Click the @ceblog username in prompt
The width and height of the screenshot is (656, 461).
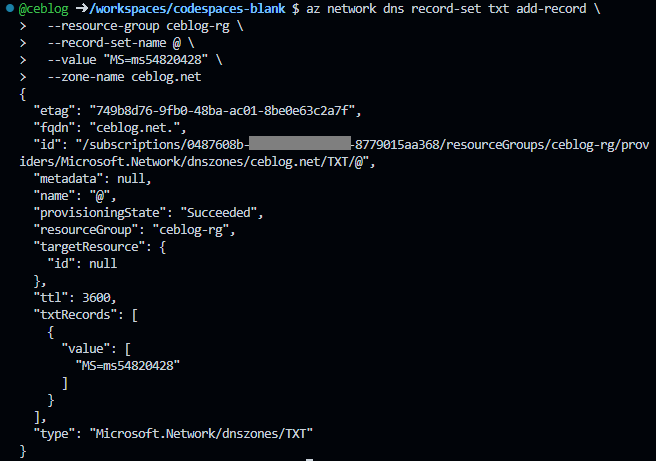click(44, 9)
